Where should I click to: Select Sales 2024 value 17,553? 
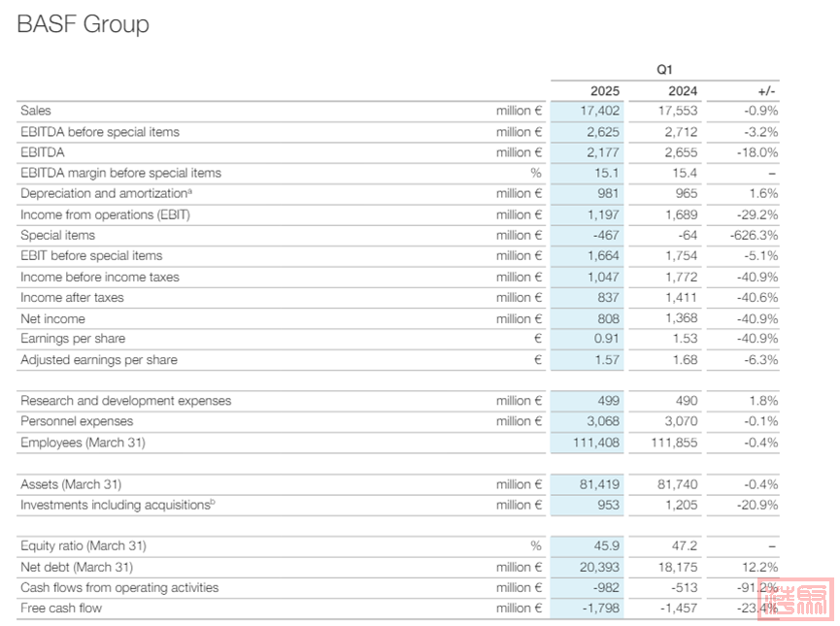(678, 111)
